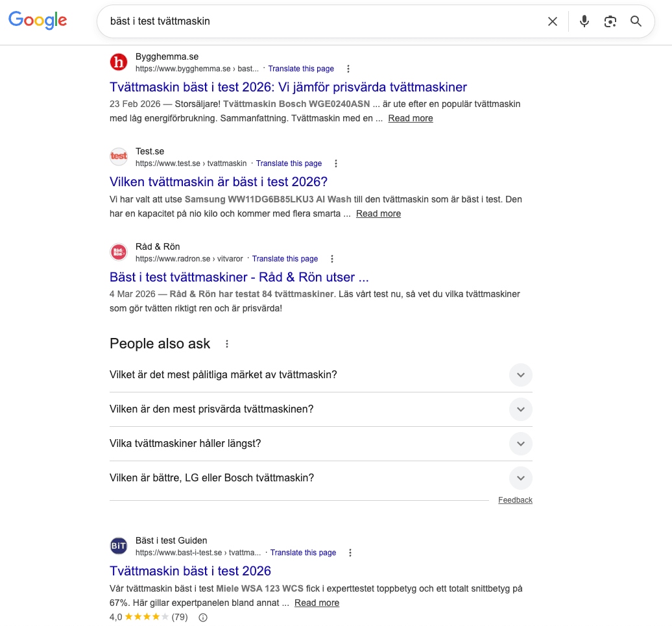Open more options for Bygghemma.se result
The height and width of the screenshot is (626, 672).
click(348, 69)
